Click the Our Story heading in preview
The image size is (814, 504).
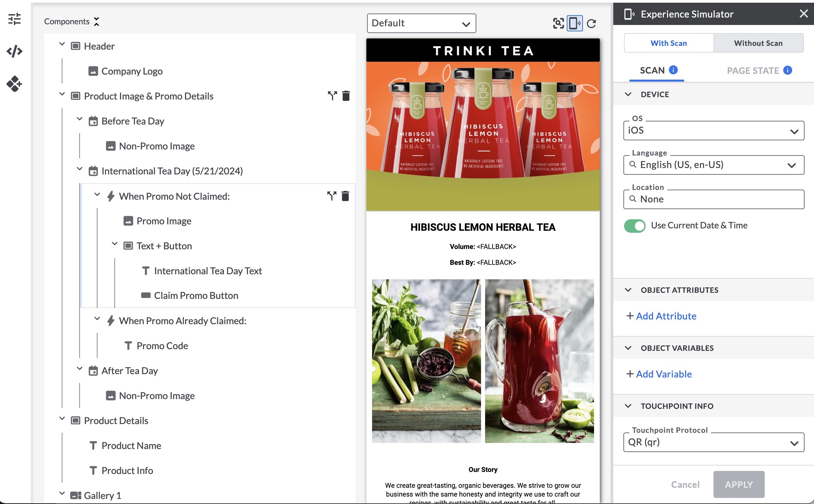click(x=483, y=470)
